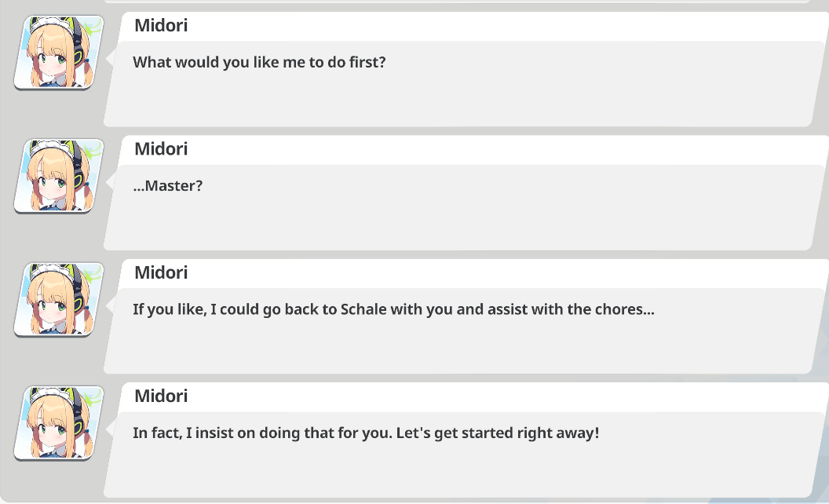The image size is (829, 504).
Task: Click the blank space below the '...Master?' text
Action: click(x=455, y=224)
